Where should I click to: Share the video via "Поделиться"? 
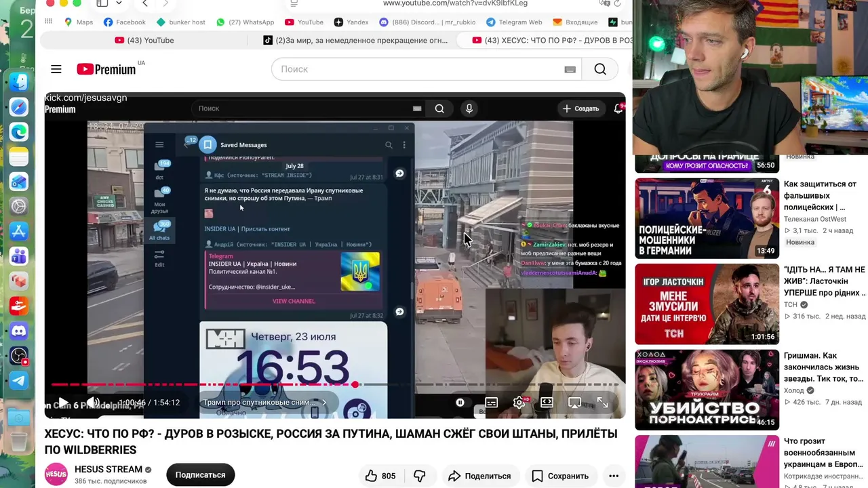click(x=479, y=476)
